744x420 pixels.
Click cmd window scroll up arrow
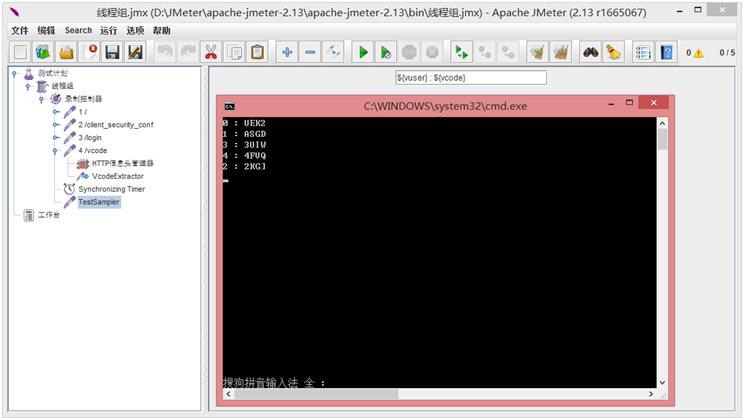tap(662, 123)
